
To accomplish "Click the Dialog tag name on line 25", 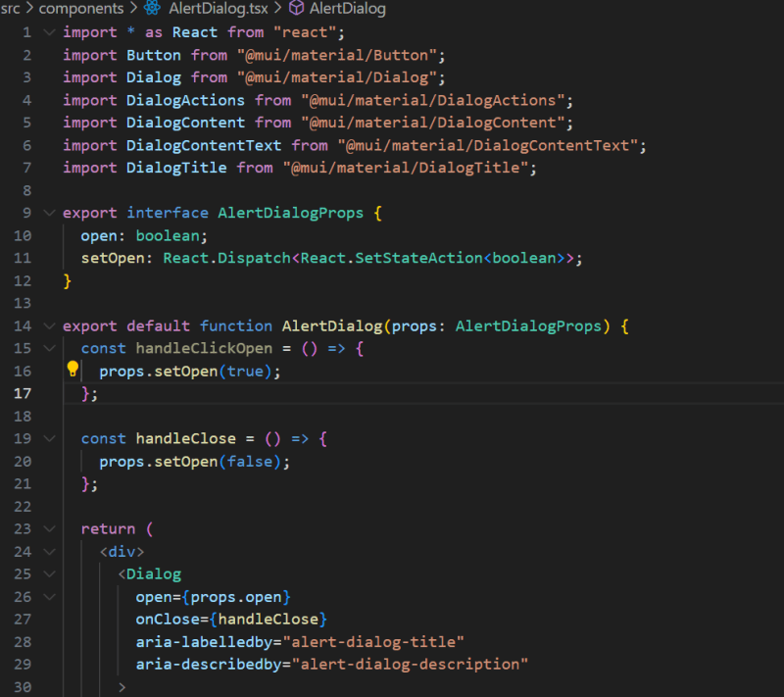I will [x=154, y=574].
